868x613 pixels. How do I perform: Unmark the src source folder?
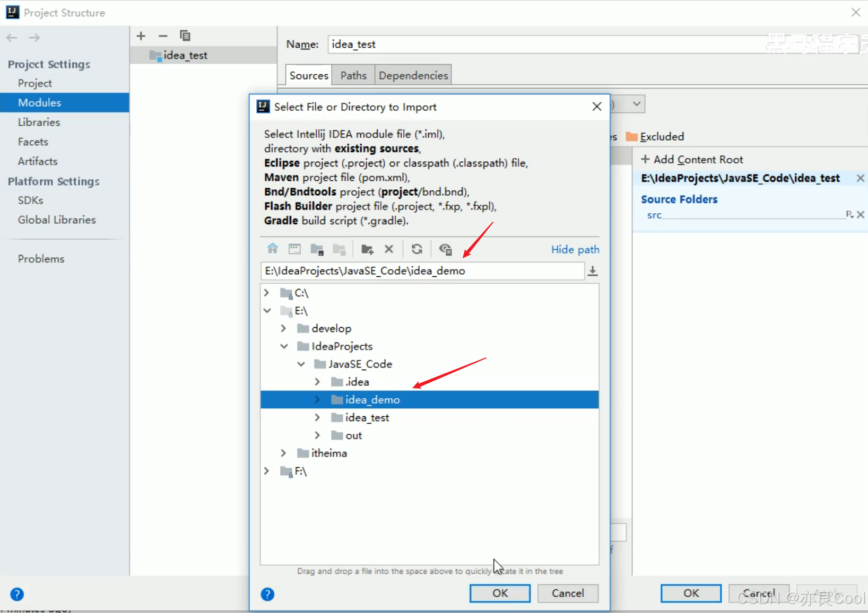(861, 214)
